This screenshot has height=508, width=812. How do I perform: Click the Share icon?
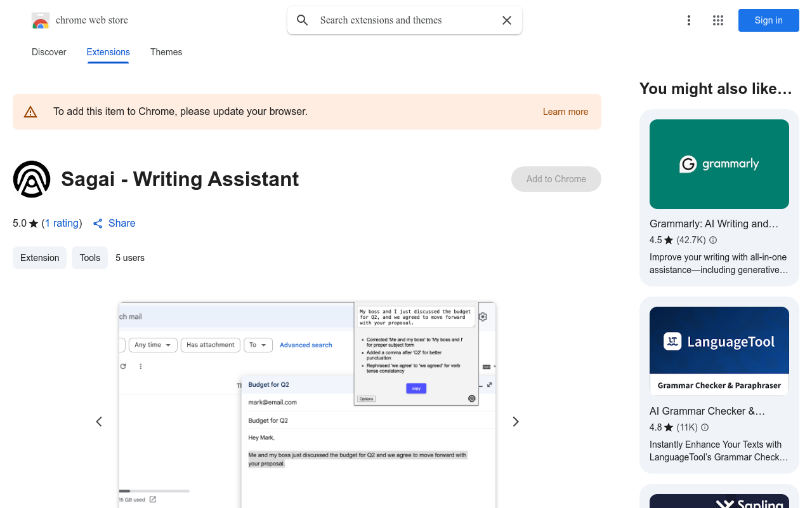pos(98,224)
